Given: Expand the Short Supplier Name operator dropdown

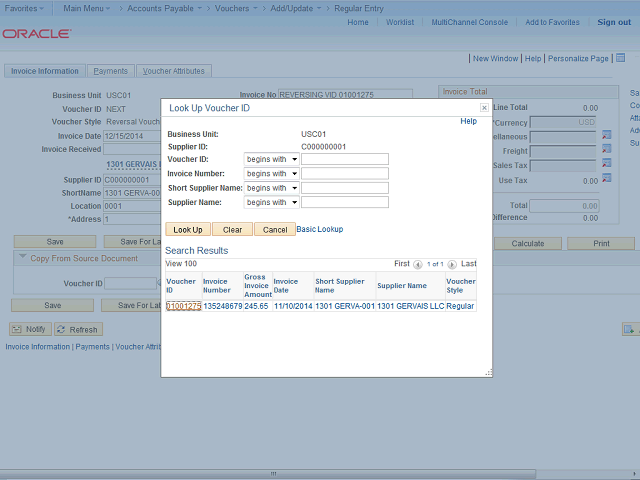Looking at the screenshot, I should click(271, 187).
